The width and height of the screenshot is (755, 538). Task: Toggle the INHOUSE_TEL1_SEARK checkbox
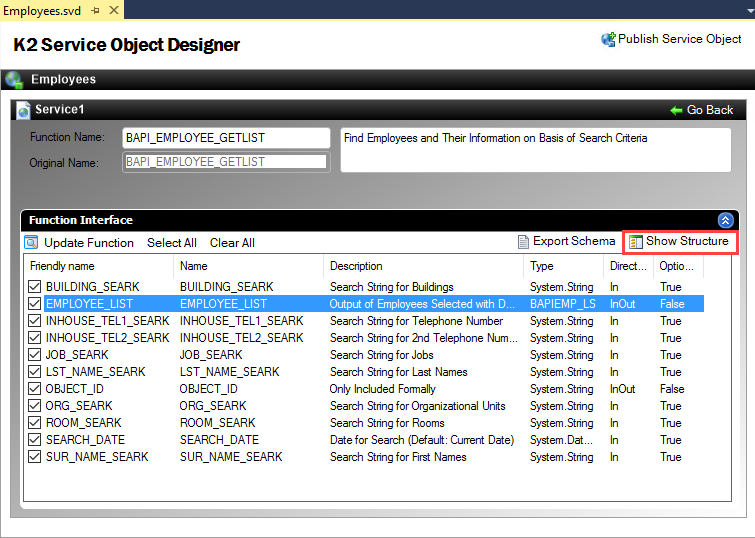pyautogui.click(x=34, y=321)
